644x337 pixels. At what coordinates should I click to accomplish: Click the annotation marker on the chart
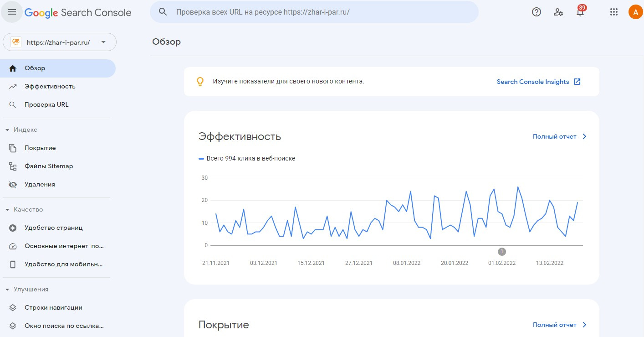tap(502, 251)
